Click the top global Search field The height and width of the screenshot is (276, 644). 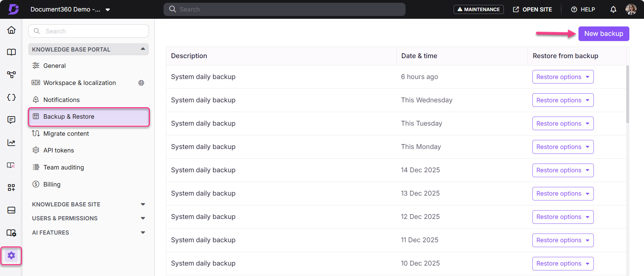[x=284, y=9]
